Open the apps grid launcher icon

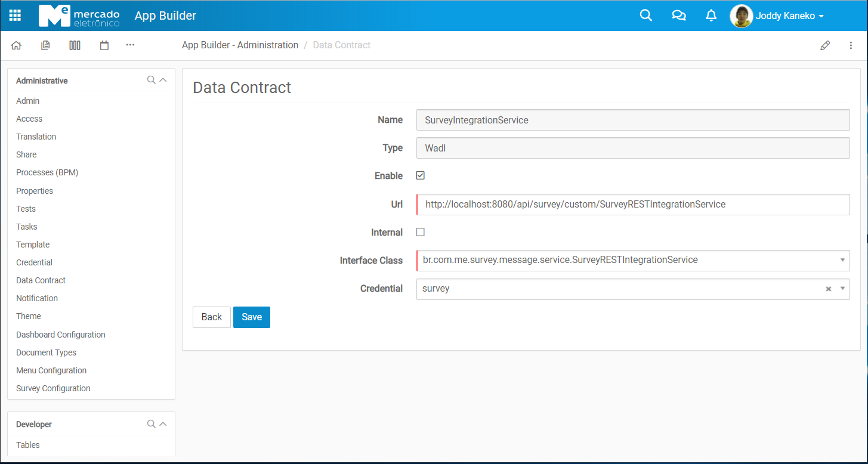point(15,16)
